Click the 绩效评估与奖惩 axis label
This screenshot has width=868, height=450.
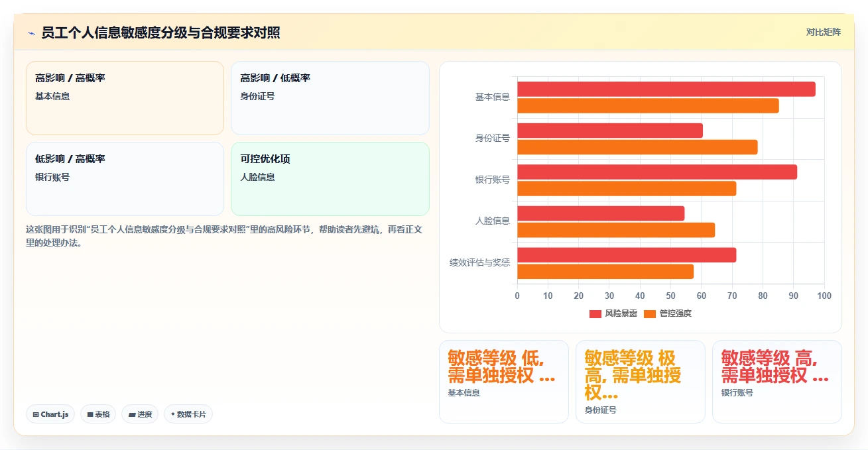(x=480, y=262)
